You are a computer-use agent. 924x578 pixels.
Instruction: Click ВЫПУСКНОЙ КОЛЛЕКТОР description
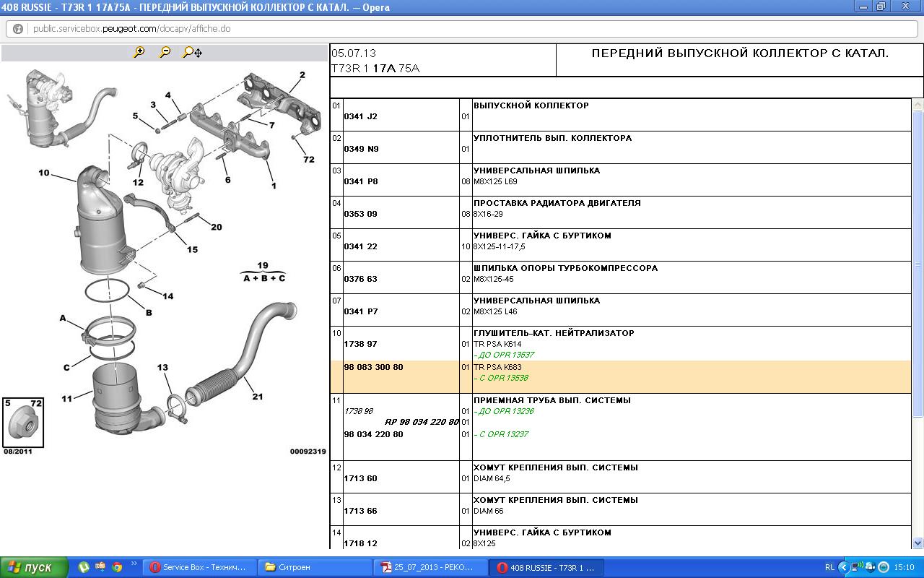click(531, 105)
